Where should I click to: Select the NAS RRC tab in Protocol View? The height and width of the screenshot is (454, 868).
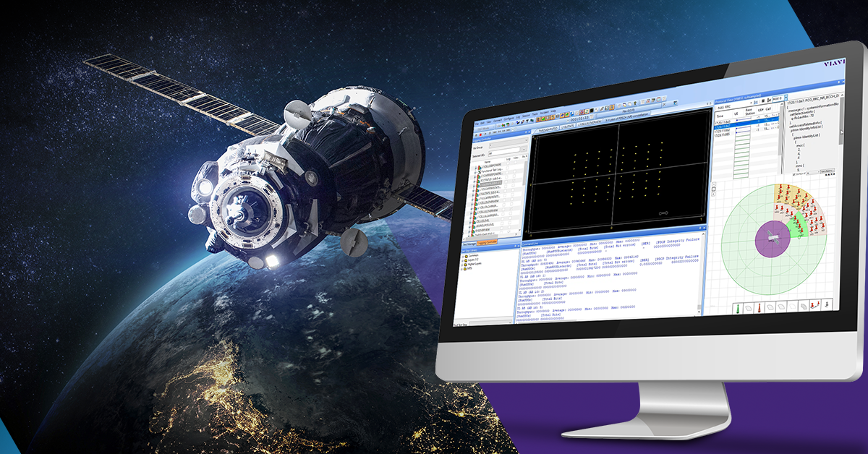[724, 107]
